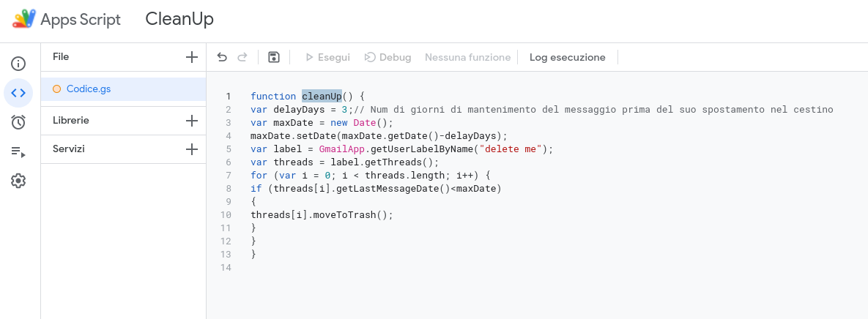
Task: Open the Editor code icon in sidebar
Action: (x=18, y=93)
